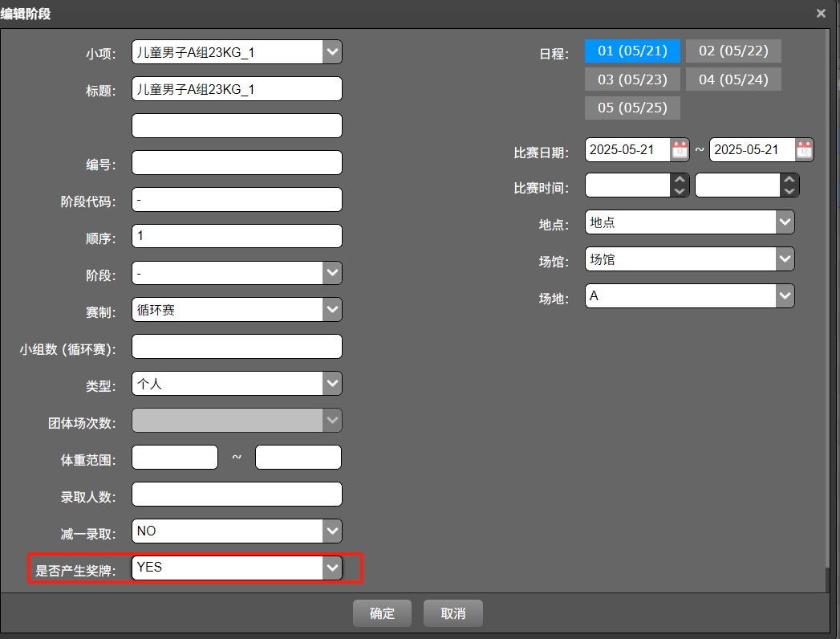Open the 是否产生奖牌 YES dropdown

(x=332, y=568)
